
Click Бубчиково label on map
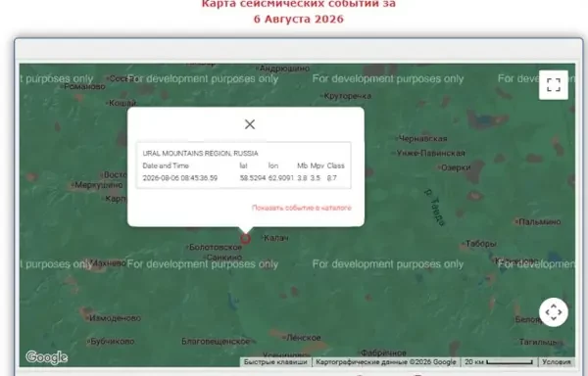(x=113, y=342)
